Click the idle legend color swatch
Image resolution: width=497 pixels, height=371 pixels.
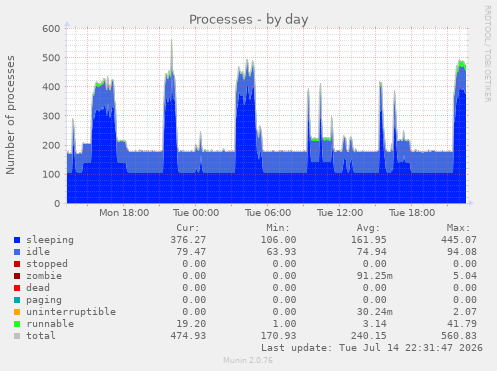point(17,252)
